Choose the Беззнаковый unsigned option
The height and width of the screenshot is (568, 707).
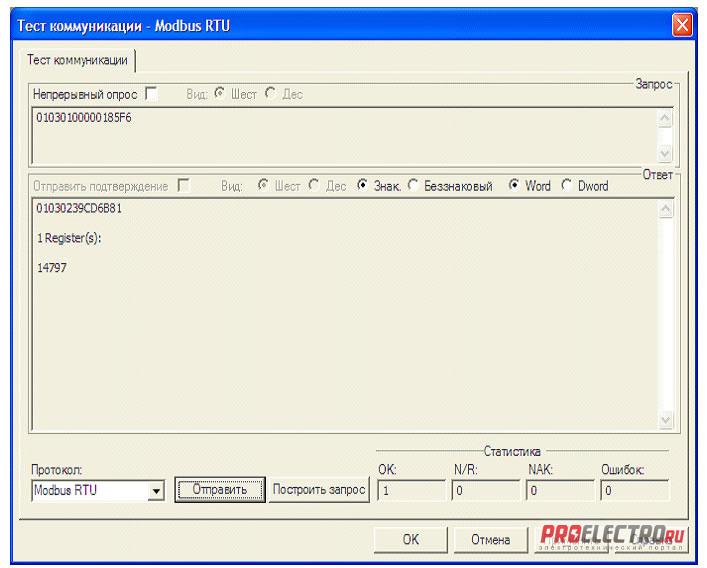tap(413, 185)
